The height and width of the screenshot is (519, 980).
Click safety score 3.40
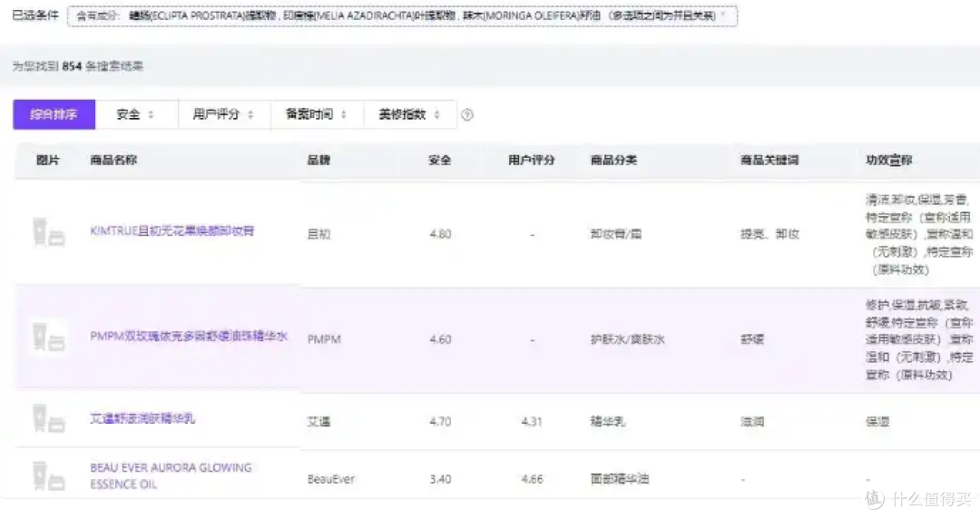point(440,479)
